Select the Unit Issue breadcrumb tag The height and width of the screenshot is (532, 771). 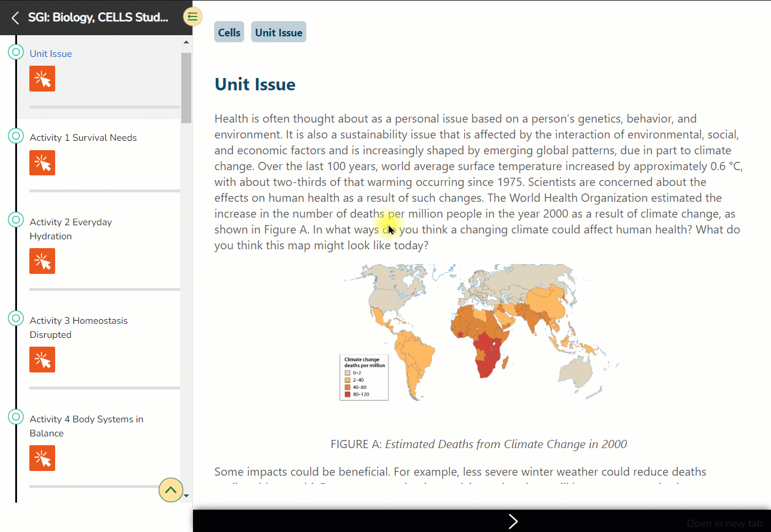click(279, 32)
